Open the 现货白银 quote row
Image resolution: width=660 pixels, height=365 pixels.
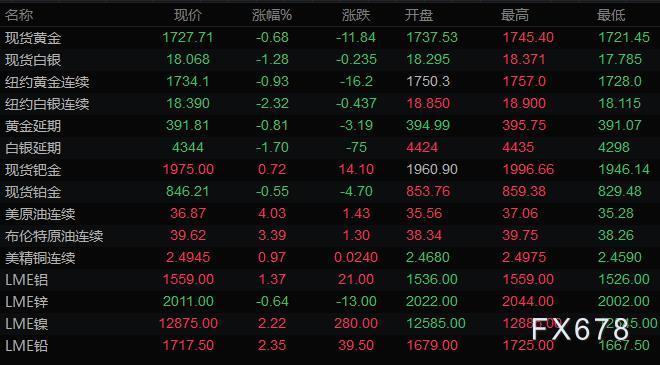pyautogui.click(x=330, y=59)
